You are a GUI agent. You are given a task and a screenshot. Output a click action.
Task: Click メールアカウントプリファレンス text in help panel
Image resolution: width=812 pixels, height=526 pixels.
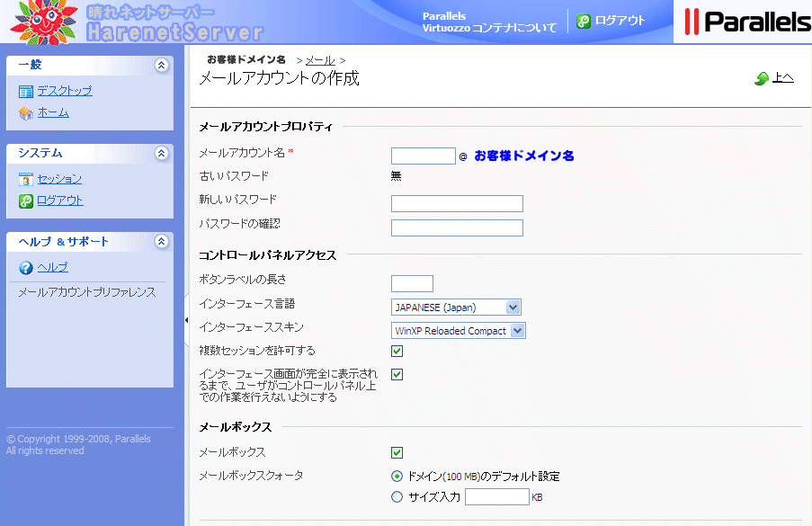click(87, 292)
